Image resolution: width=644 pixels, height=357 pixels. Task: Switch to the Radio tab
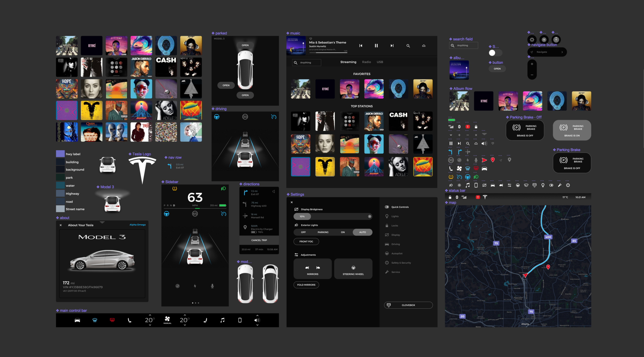[366, 62]
